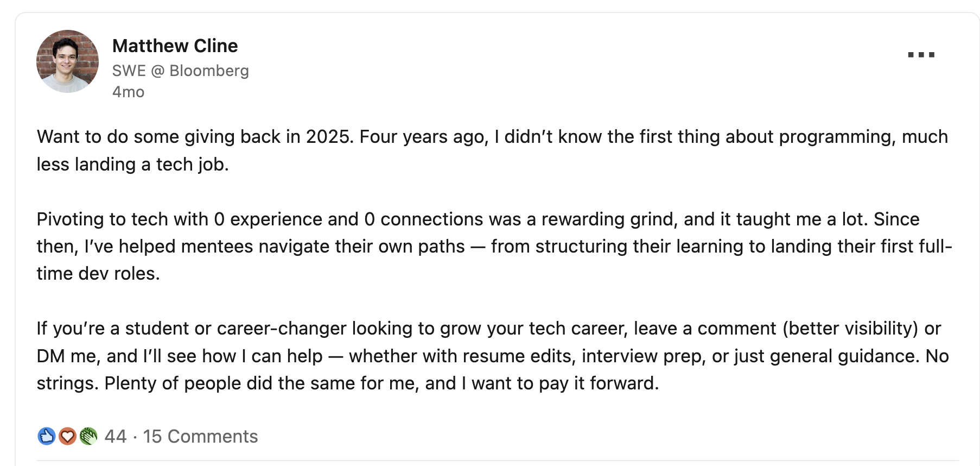Click the blue thumbs-up Like reaction icon

pyautogui.click(x=47, y=436)
